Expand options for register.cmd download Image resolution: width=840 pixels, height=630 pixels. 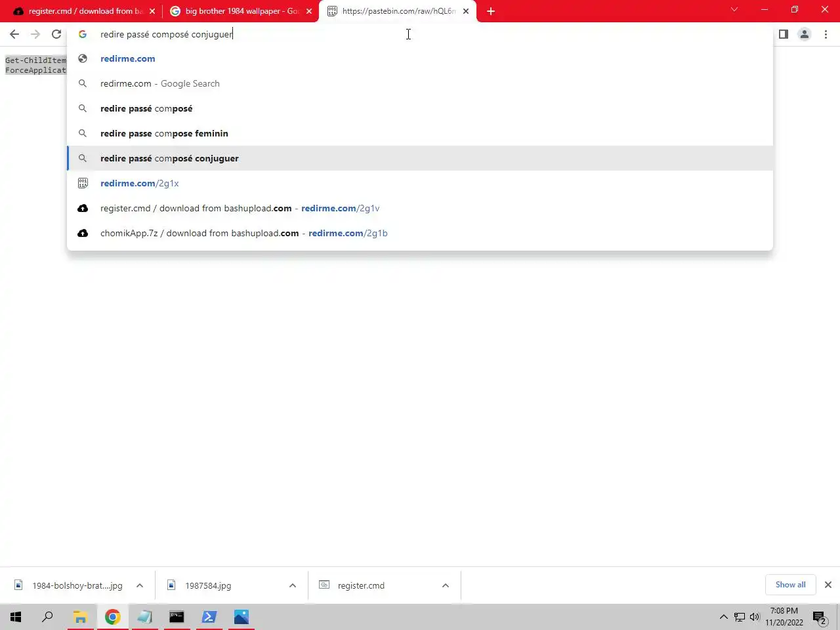pos(446,585)
